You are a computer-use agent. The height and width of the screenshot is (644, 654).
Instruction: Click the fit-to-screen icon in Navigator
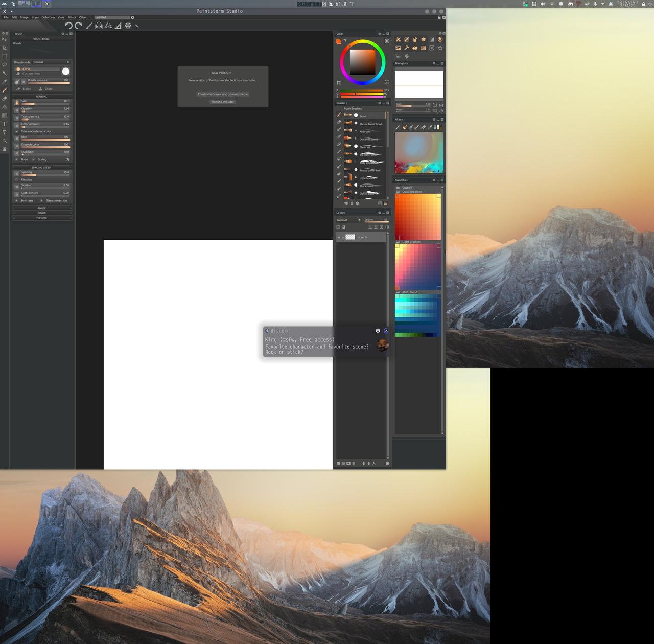pos(435,105)
